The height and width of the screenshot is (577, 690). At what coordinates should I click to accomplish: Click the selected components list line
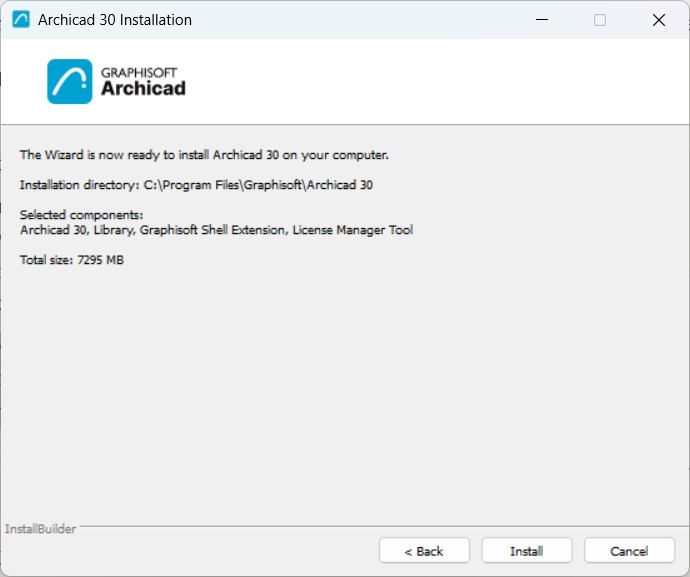pos(217,230)
